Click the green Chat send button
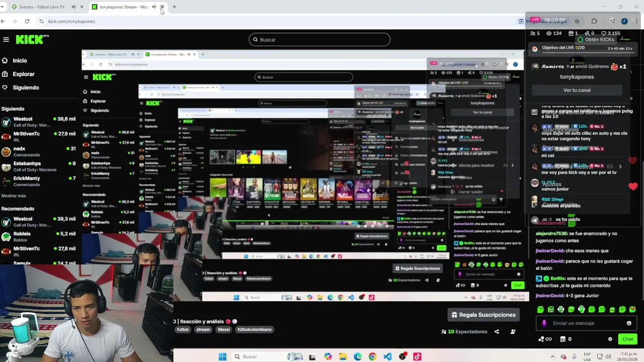 [x=627, y=339]
